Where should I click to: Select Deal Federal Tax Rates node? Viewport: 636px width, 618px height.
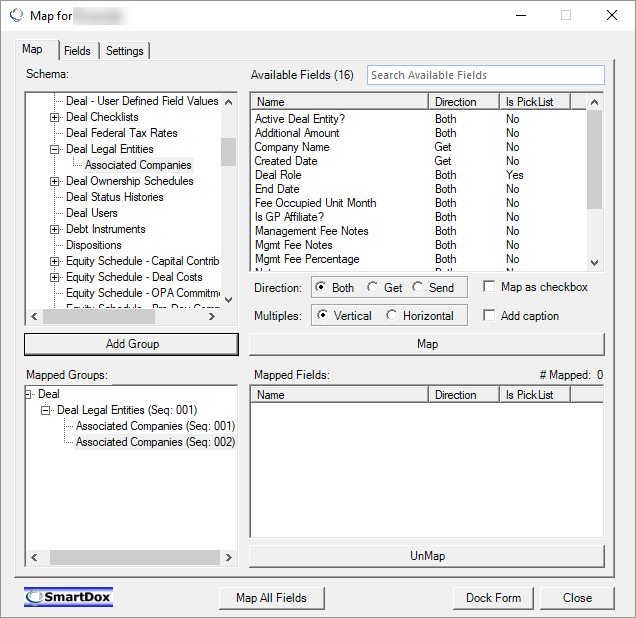122,133
